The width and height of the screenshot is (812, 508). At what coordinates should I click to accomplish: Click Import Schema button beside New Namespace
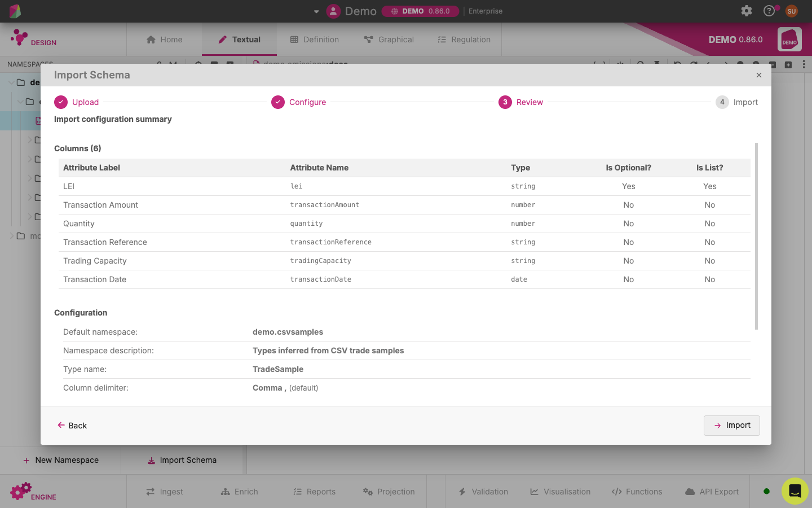pyautogui.click(x=182, y=460)
